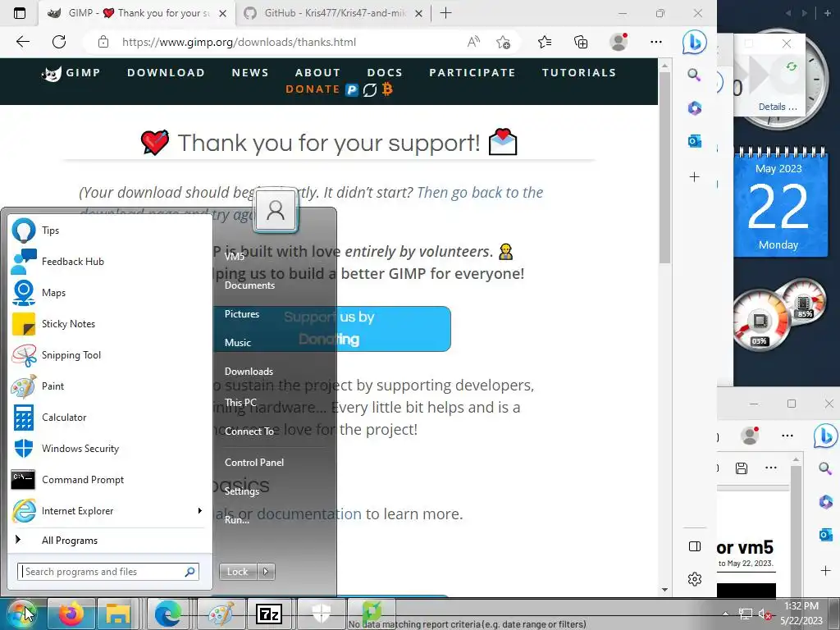This screenshot has width=840, height=630.
Task: Open Firefox from the taskbar
Action: [71, 614]
